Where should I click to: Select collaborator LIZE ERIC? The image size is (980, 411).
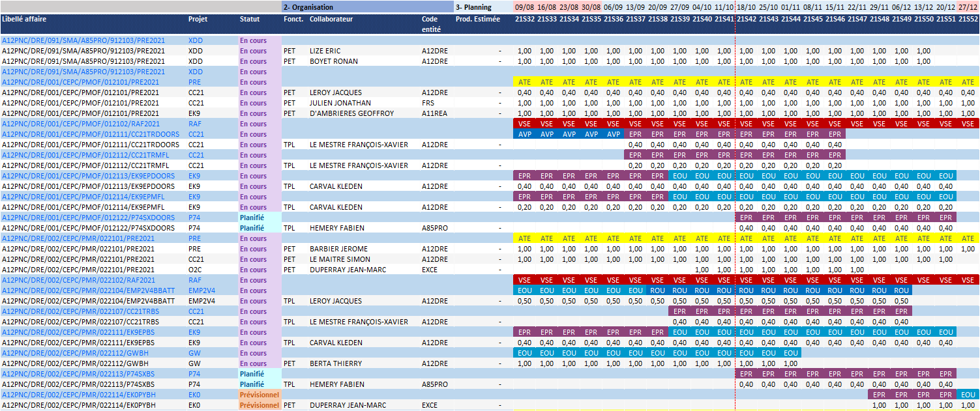325,51
